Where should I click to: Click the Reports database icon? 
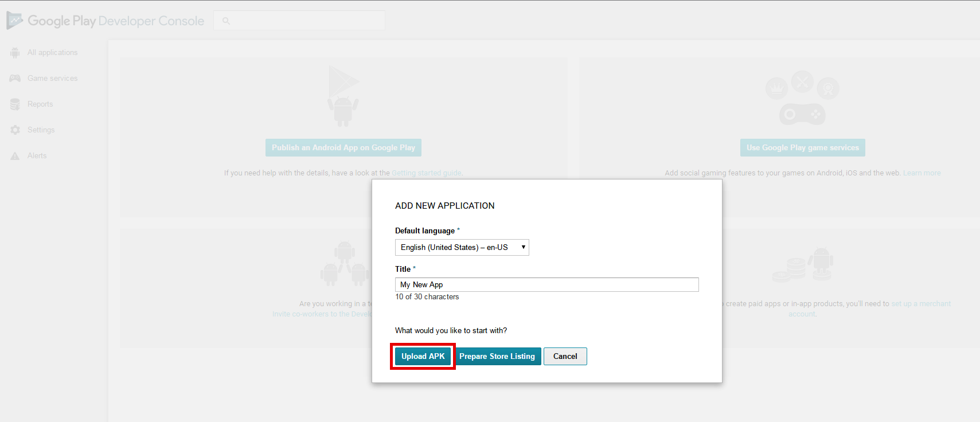(15, 104)
